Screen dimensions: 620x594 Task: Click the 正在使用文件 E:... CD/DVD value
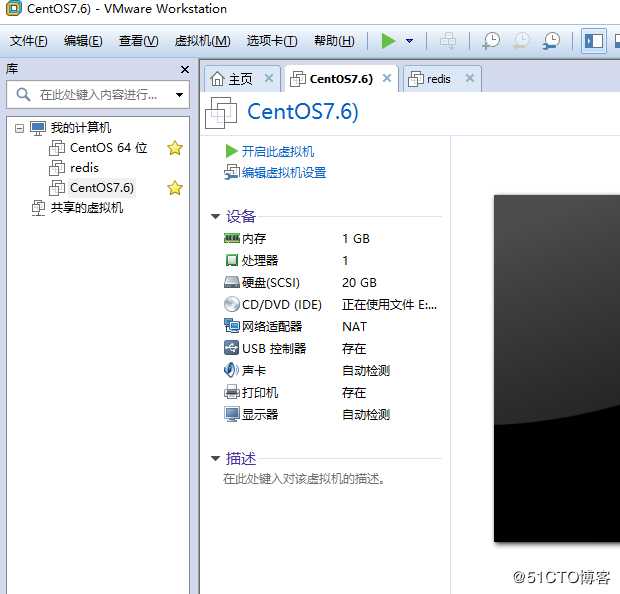(x=389, y=305)
